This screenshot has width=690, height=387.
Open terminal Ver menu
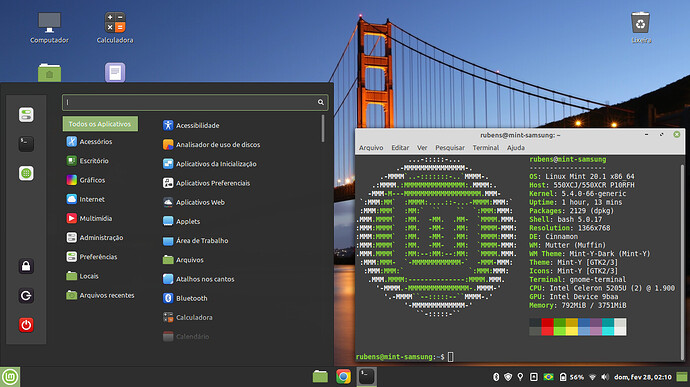[x=422, y=147]
